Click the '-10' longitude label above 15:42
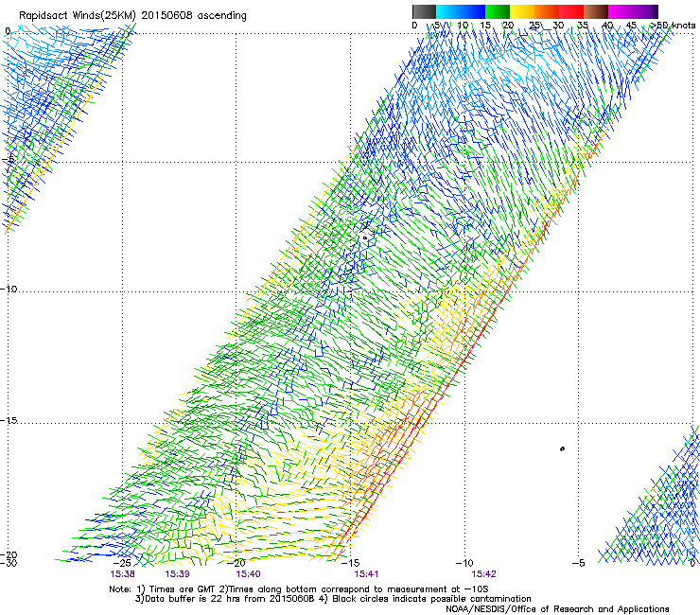Screen dimensions: 700x615 (464, 563)
